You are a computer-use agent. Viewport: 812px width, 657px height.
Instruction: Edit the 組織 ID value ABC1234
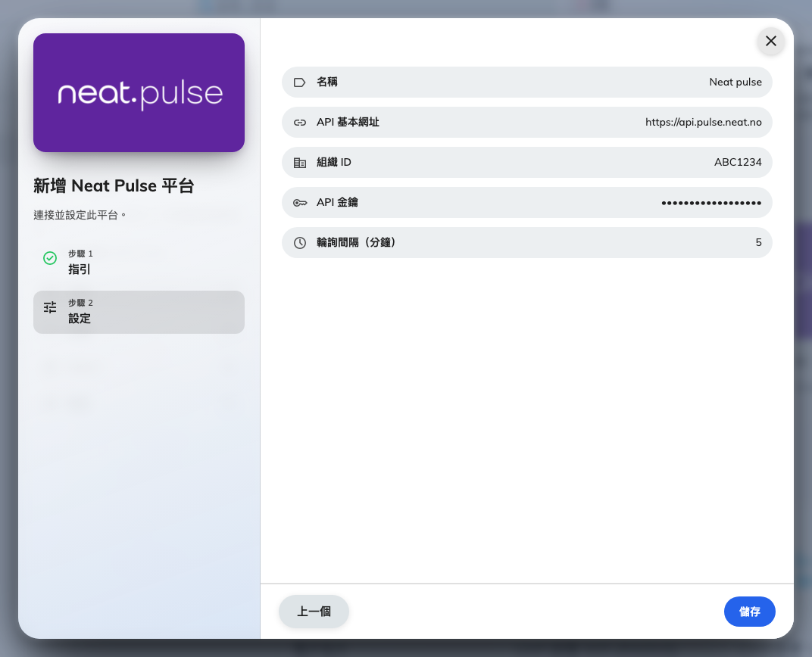[738, 163]
